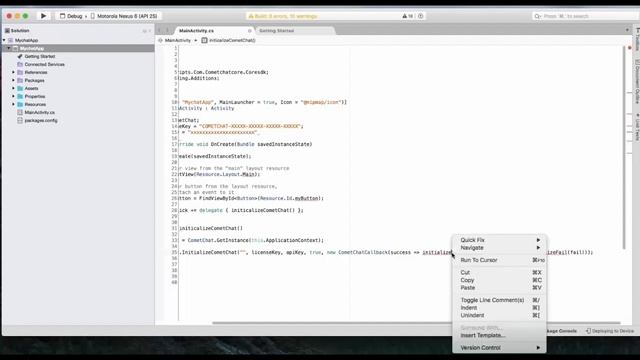Expand the Packages folder
640x360 pixels.
[x=13, y=80]
